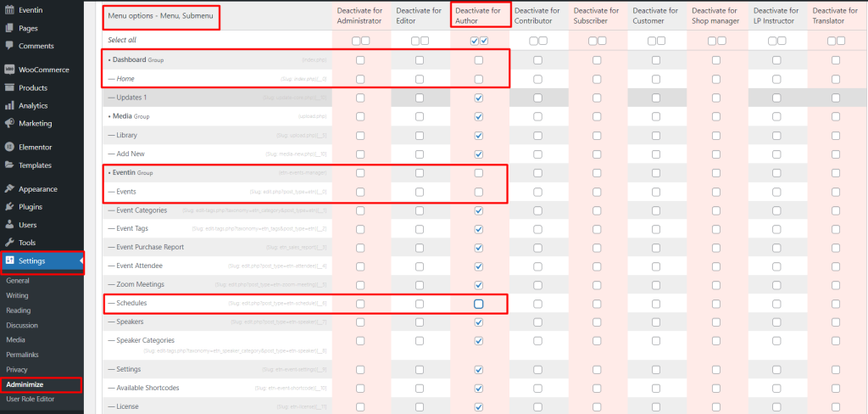Open the Comments icon in sidebar

[9, 46]
